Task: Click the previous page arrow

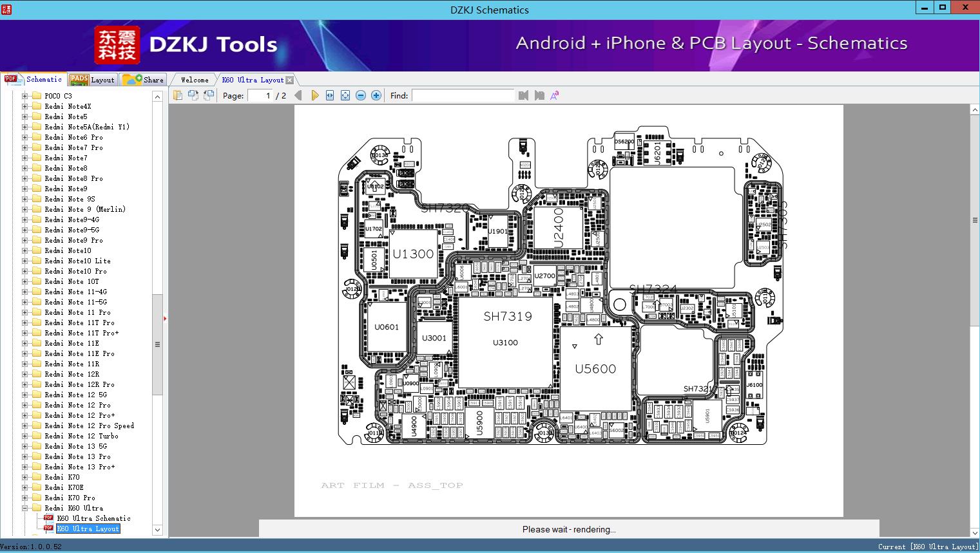Action: [x=298, y=95]
